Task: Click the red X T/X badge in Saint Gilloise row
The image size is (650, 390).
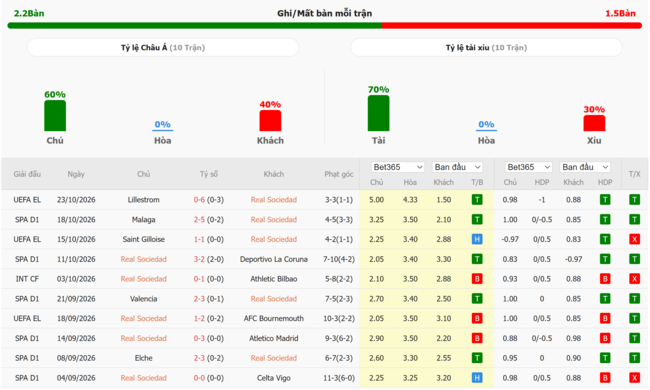Action: [x=634, y=239]
